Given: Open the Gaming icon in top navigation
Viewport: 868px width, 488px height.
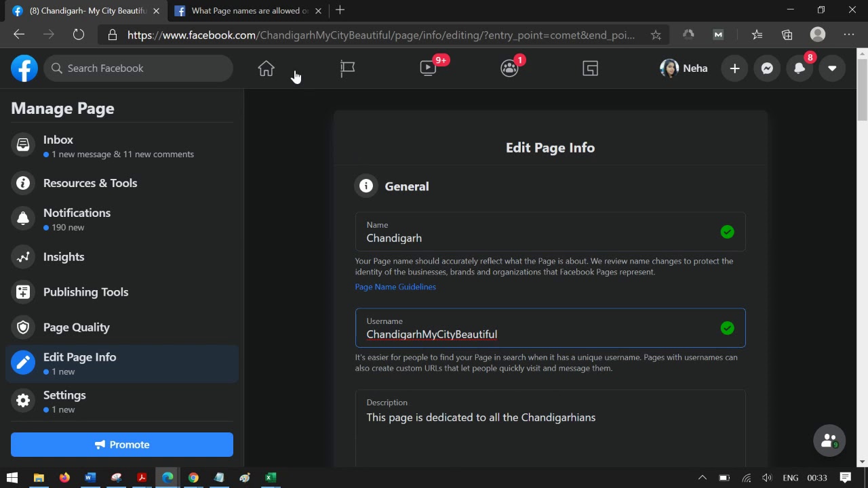Looking at the screenshot, I should [x=591, y=68].
